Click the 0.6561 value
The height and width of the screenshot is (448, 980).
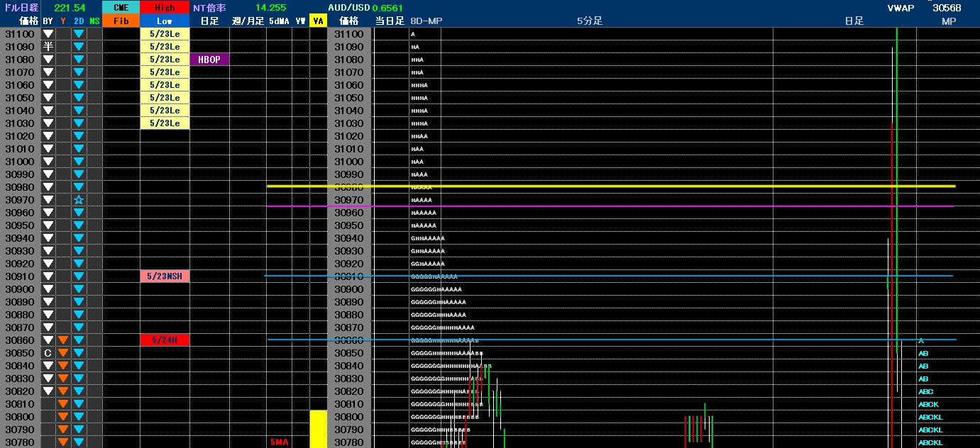[387, 8]
